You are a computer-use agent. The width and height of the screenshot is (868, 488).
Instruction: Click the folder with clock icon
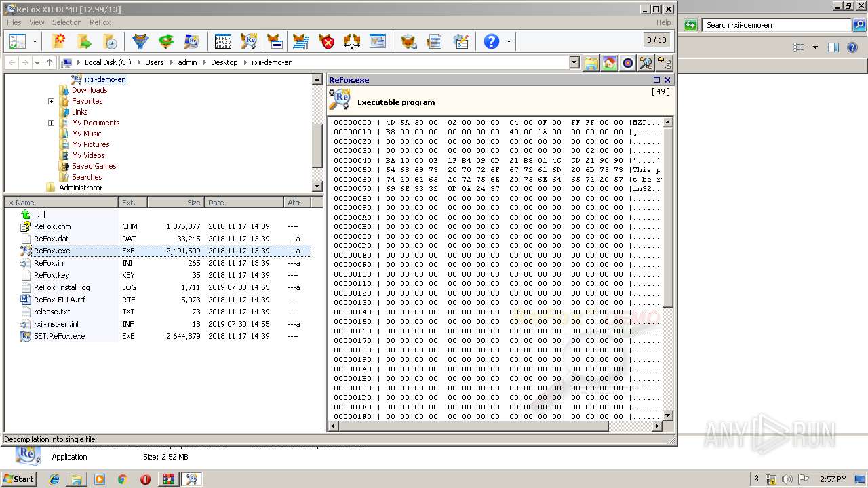(109, 41)
